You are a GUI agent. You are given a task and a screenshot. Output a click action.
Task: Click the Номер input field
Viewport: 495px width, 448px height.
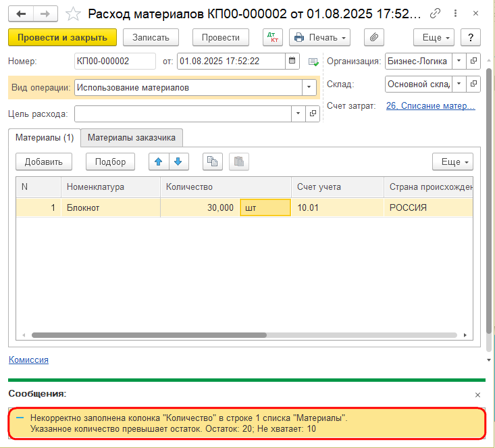[x=115, y=61]
